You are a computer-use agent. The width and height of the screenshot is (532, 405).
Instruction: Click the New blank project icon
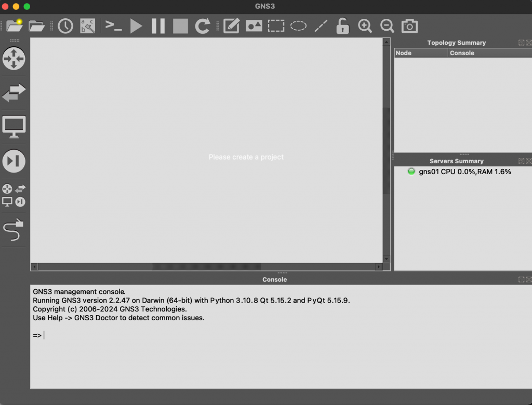pos(14,26)
